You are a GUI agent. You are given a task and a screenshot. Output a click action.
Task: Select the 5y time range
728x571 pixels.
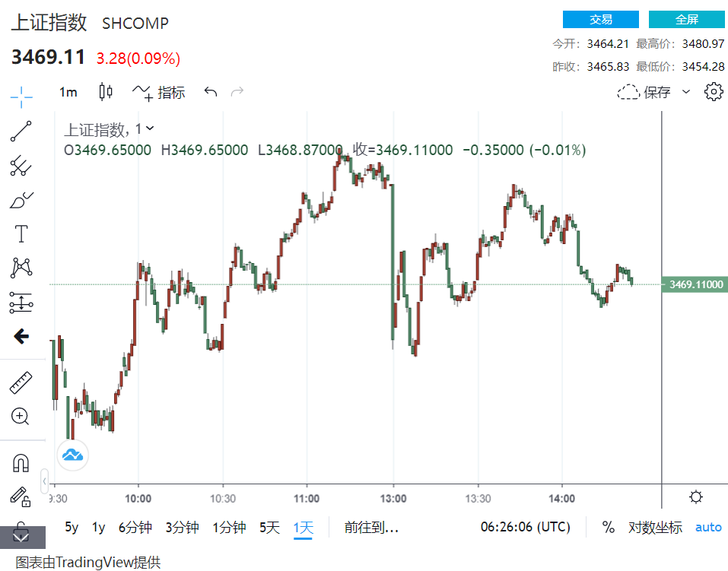click(72, 527)
